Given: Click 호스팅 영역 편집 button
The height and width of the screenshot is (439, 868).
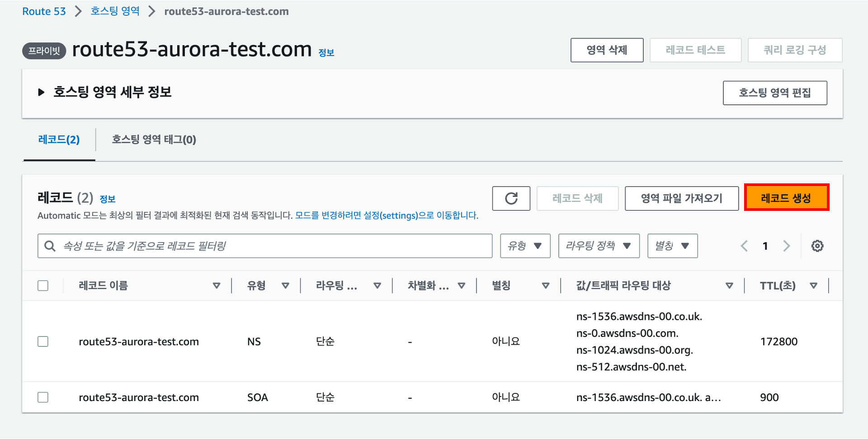Looking at the screenshot, I should tap(775, 93).
